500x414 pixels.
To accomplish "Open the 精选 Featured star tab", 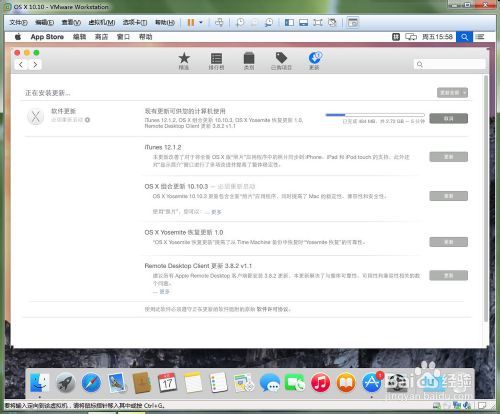I will point(184,61).
